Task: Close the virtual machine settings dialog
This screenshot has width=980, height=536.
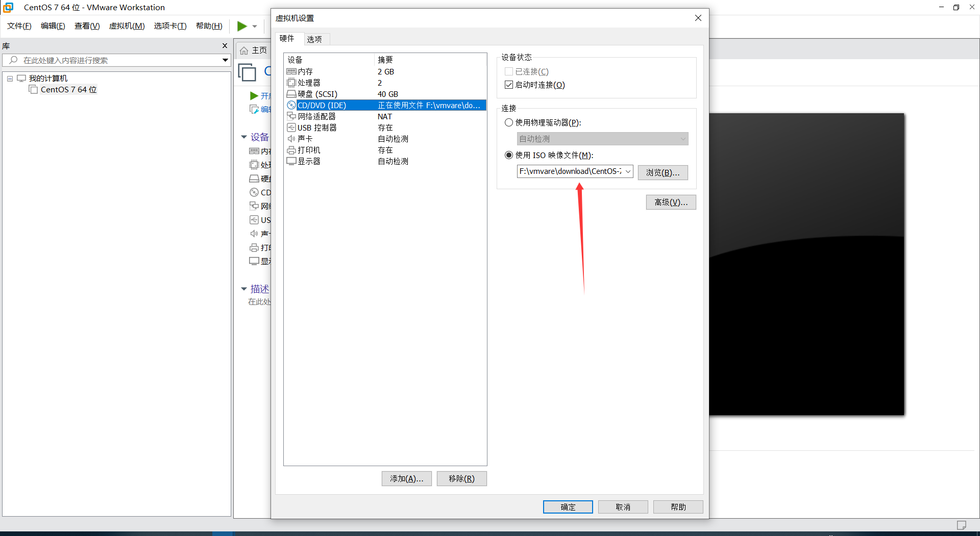Action: pos(698,18)
